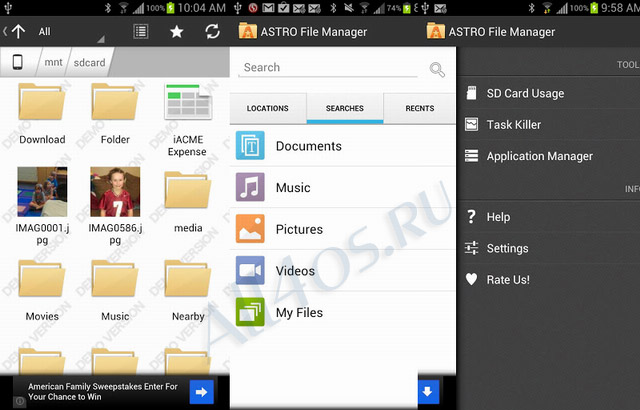Tap the mail icon in middle status bar

coord(268,8)
